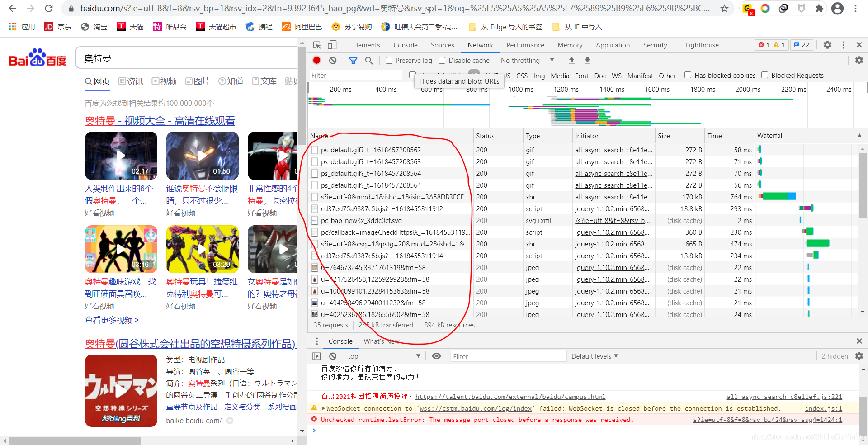Open network search magnifier icon
The image size is (868, 445).
tap(369, 60)
